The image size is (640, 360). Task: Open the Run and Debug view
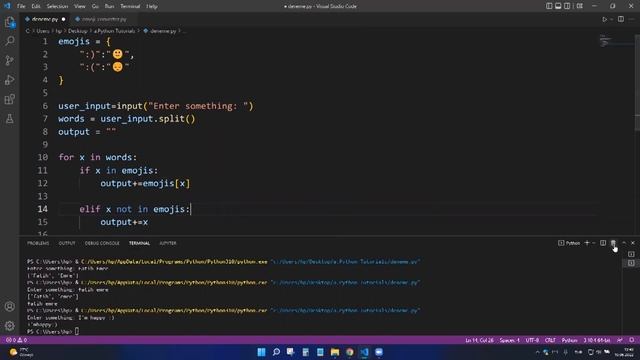pos(10,80)
